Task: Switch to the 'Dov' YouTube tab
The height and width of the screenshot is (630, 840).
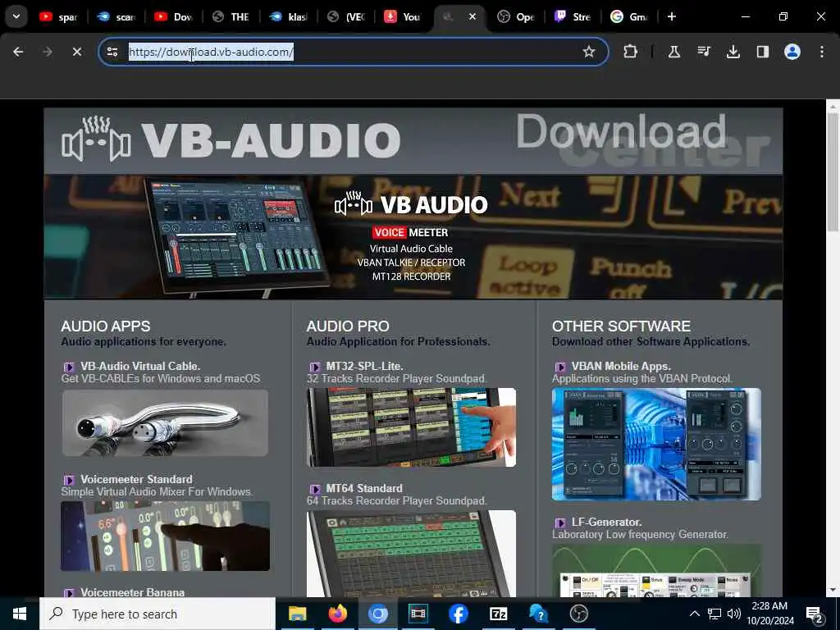Action: 174,16
